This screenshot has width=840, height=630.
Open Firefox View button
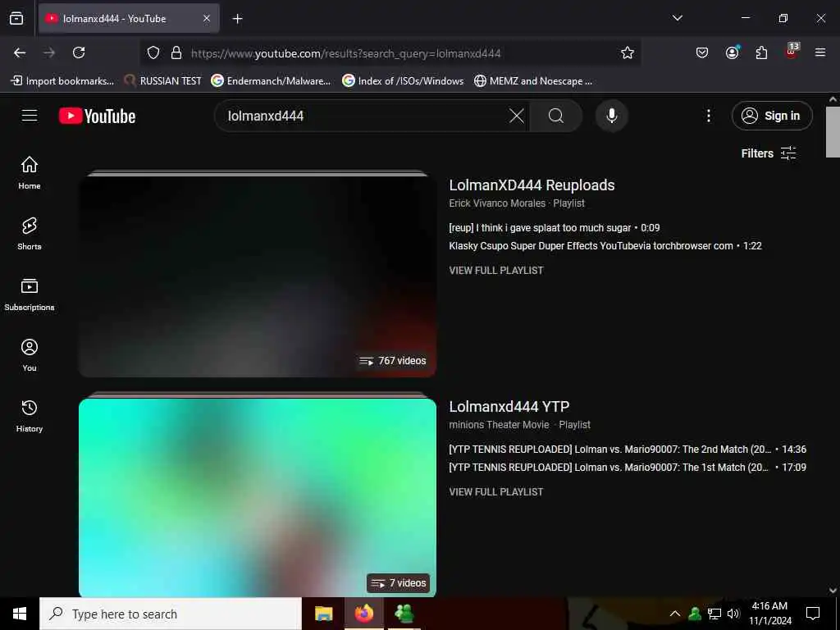pyautogui.click(x=16, y=18)
